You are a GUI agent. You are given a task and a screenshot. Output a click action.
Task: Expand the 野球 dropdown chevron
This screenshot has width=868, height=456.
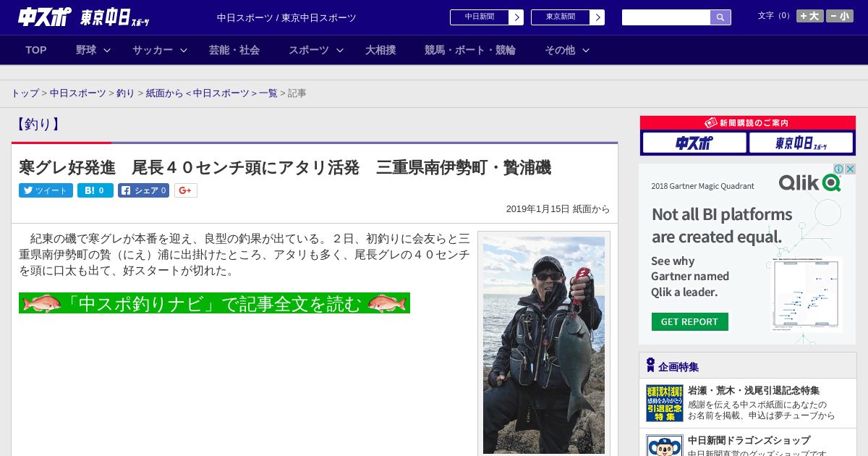pos(107,50)
